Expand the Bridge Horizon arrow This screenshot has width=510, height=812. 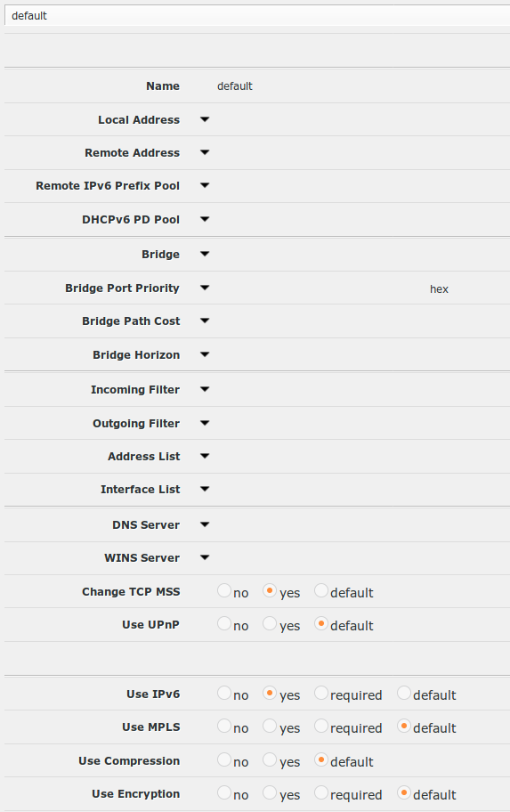pos(205,354)
